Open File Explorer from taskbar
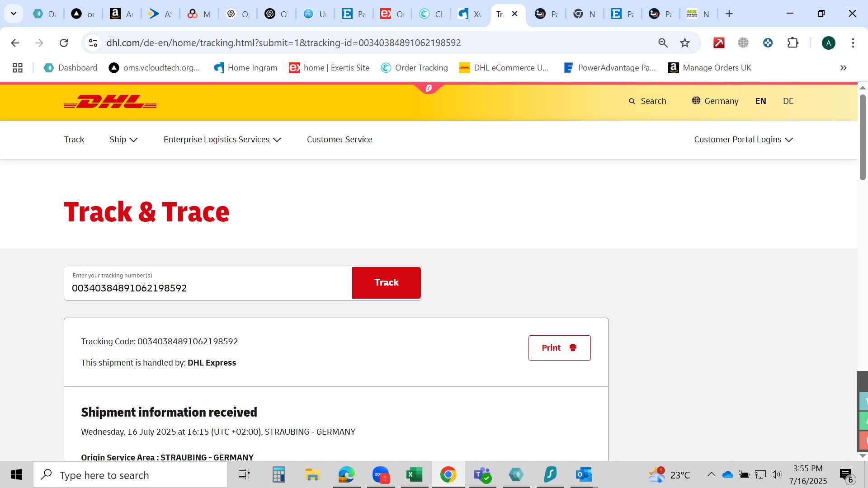The height and width of the screenshot is (488, 868). click(312, 475)
